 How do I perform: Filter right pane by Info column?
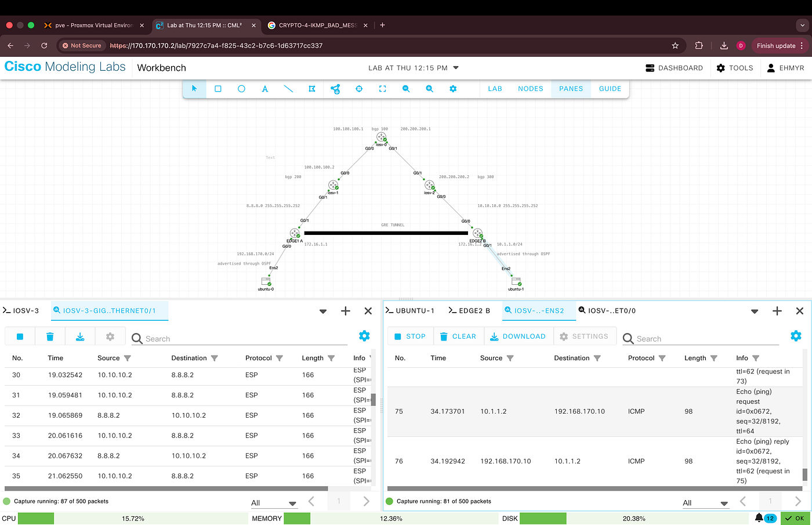click(x=756, y=359)
